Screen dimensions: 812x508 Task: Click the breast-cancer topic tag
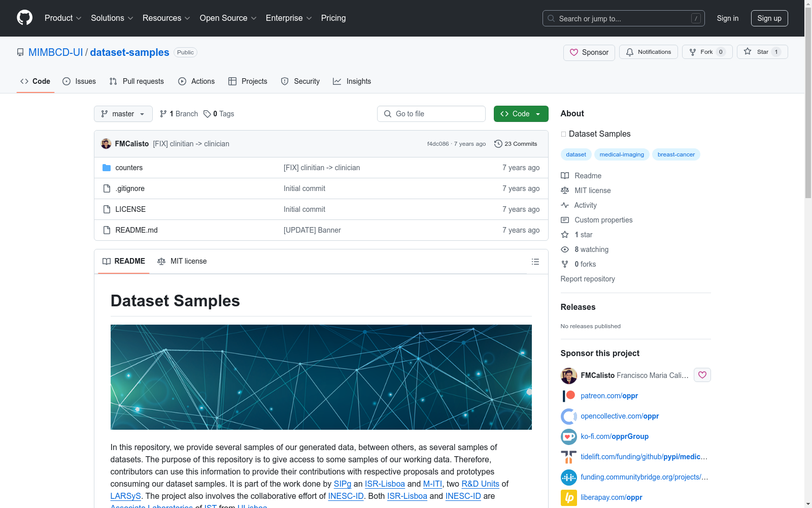click(676, 154)
